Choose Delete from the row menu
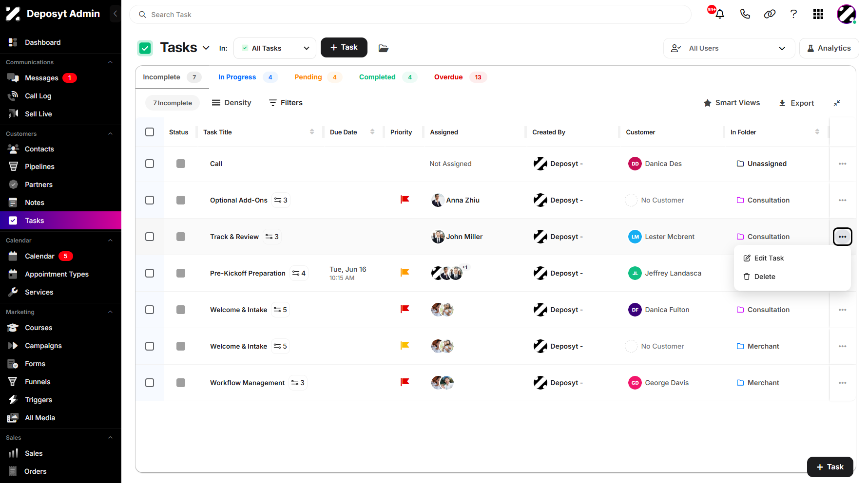868x483 pixels. [x=792, y=277]
